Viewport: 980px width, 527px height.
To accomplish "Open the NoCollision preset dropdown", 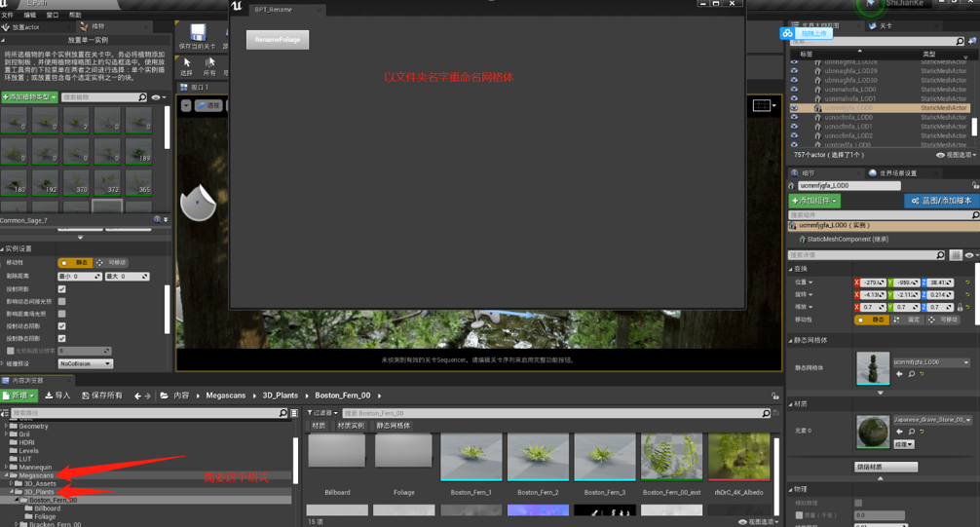I will pyautogui.click(x=85, y=363).
